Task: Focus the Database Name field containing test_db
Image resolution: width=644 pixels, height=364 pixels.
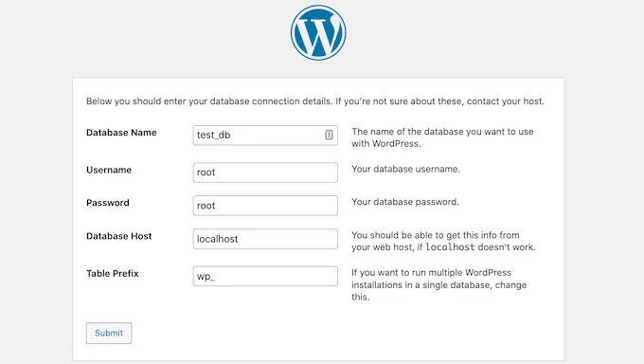Action: click(265, 136)
